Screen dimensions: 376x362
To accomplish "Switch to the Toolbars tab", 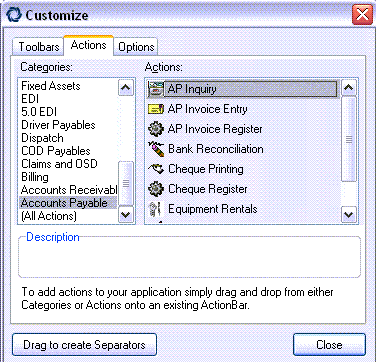I will pyautogui.click(x=39, y=47).
